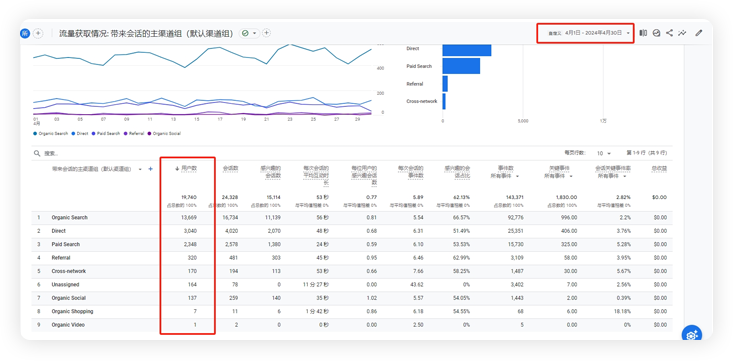The height and width of the screenshot is (361, 733).
Task: Toggle Organic Search legend item under line chart
Action: click(51, 134)
